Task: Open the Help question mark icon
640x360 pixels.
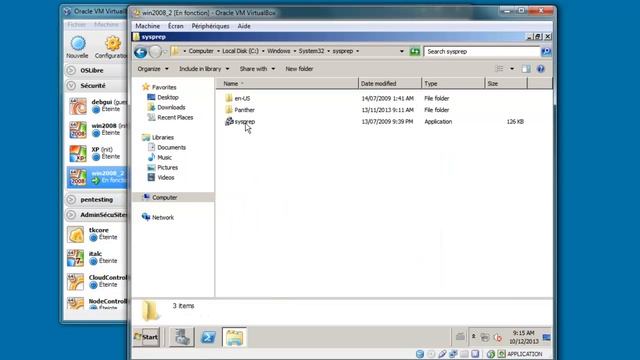Action: 541,69
